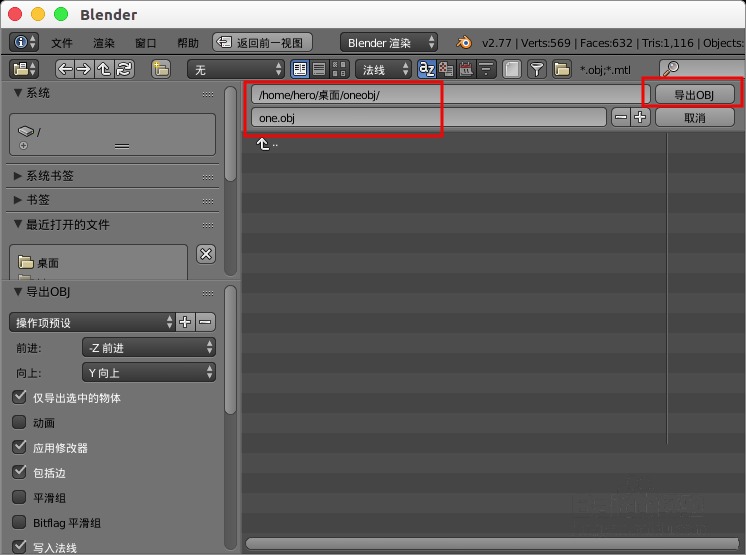Click the directory path field
Image resolution: width=746 pixels, height=555 pixels.
click(451, 94)
